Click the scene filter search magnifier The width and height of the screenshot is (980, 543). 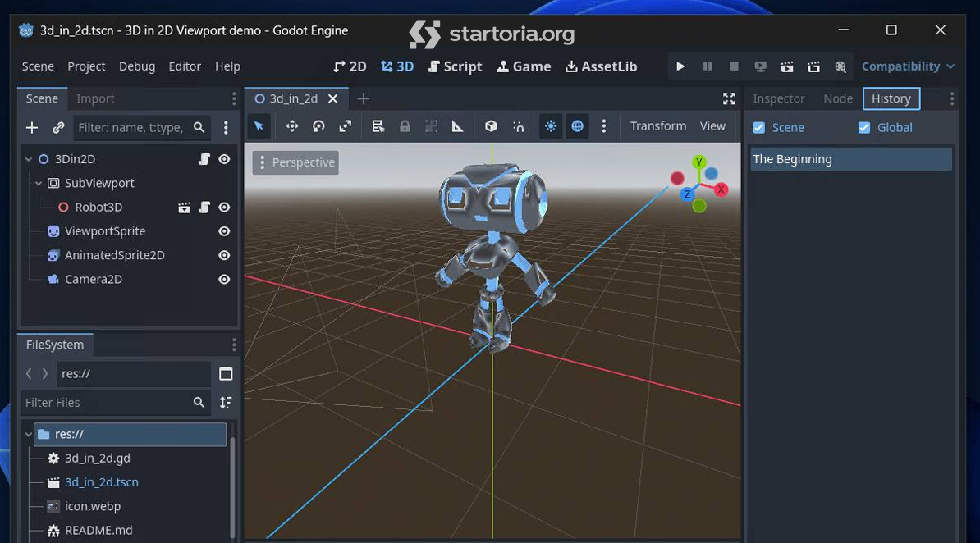[x=199, y=127]
